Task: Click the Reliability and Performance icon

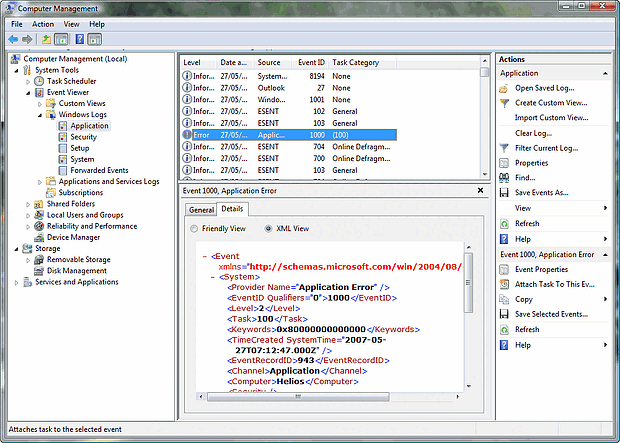Action: [x=39, y=226]
